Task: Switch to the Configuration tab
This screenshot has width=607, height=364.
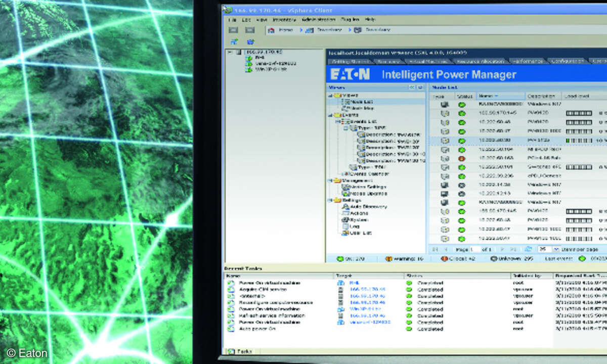Action: (567, 61)
